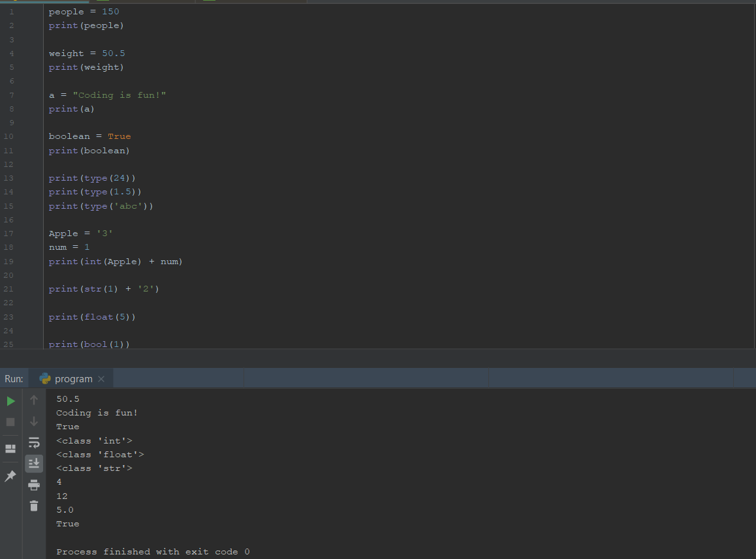756x559 pixels.
Task: Click the Down the Stack Trace arrow
Action: pyautogui.click(x=34, y=421)
